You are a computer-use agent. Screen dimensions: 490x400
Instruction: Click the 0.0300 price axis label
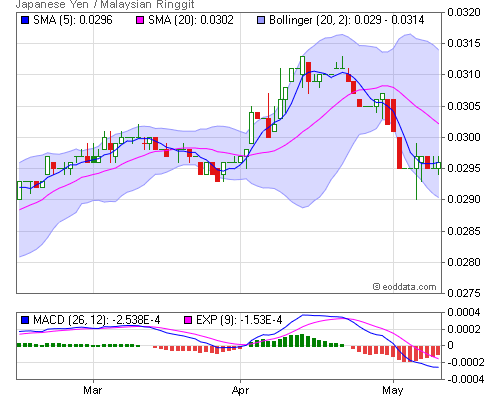[464, 137]
